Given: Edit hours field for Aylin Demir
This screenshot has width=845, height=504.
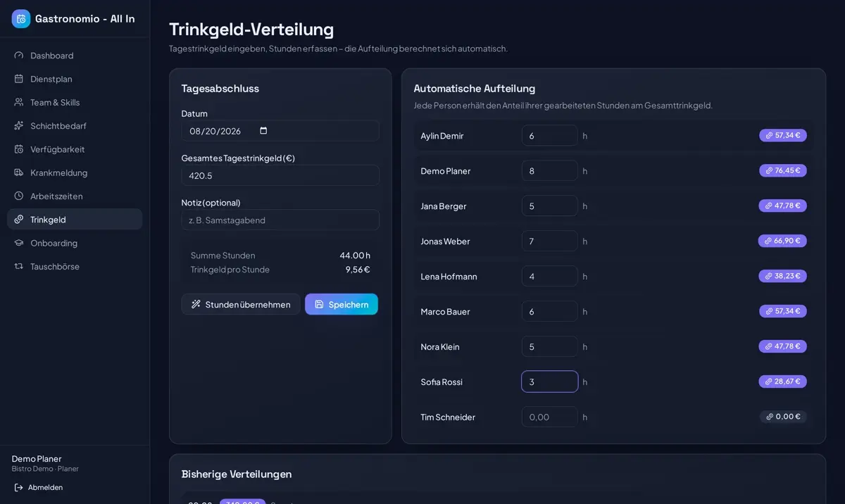Looking at the screenshot, I should [x=550, y=135].
